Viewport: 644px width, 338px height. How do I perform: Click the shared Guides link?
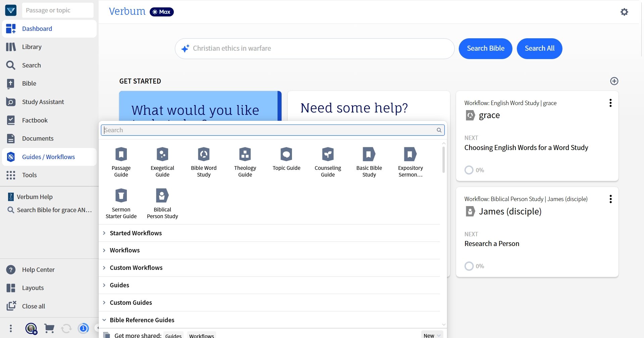(174, 335)
